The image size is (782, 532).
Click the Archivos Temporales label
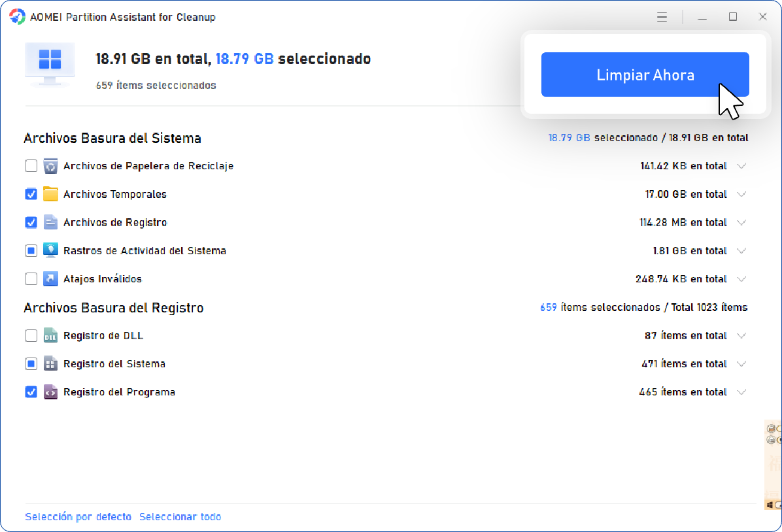[x=114, y=194]
